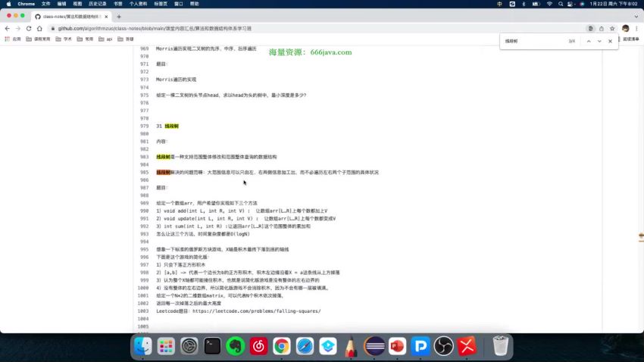Open a new browser tab
Image resolution: width=644 pixels, height=362 pixels.
118,16
